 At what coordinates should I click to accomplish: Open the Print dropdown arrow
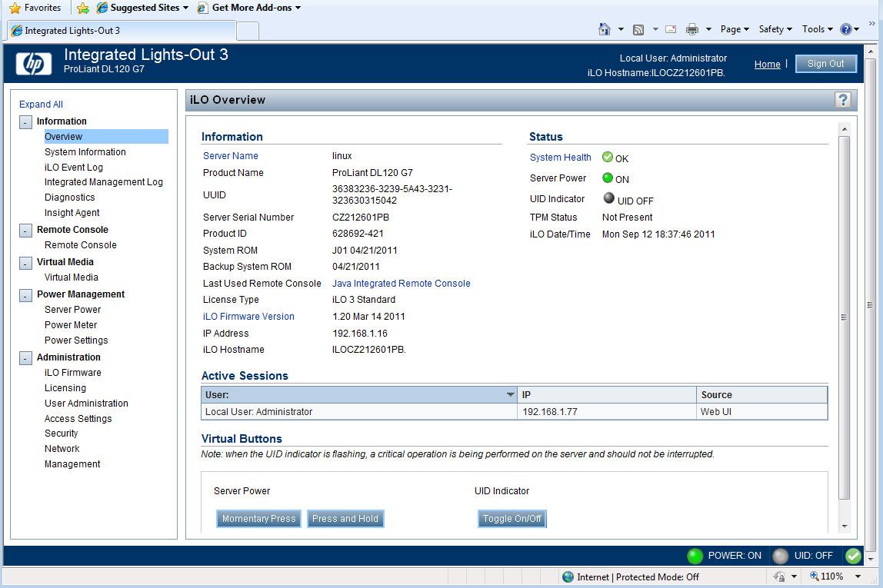tap(708, 29)
